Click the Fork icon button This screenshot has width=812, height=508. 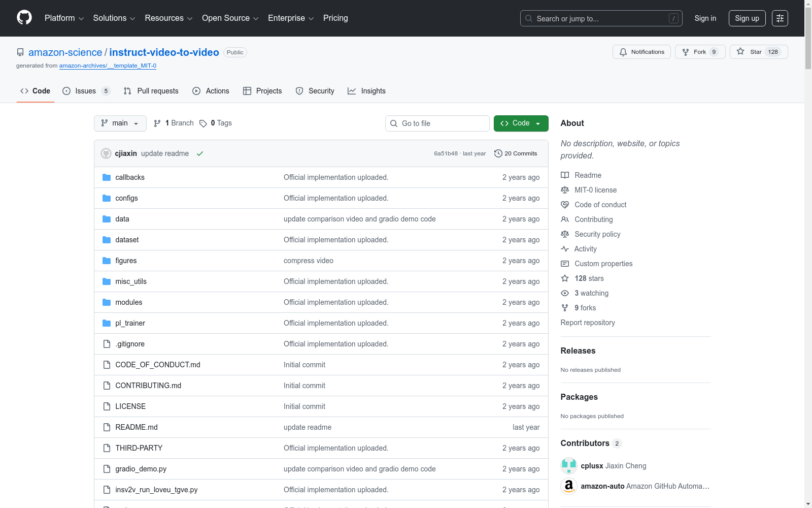pos(686,52)
